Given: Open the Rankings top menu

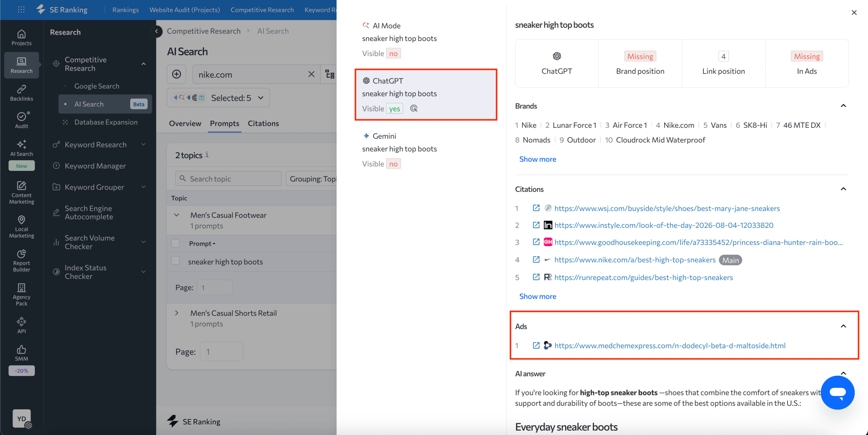Looking at the screenshot, I should coord(125,10).
